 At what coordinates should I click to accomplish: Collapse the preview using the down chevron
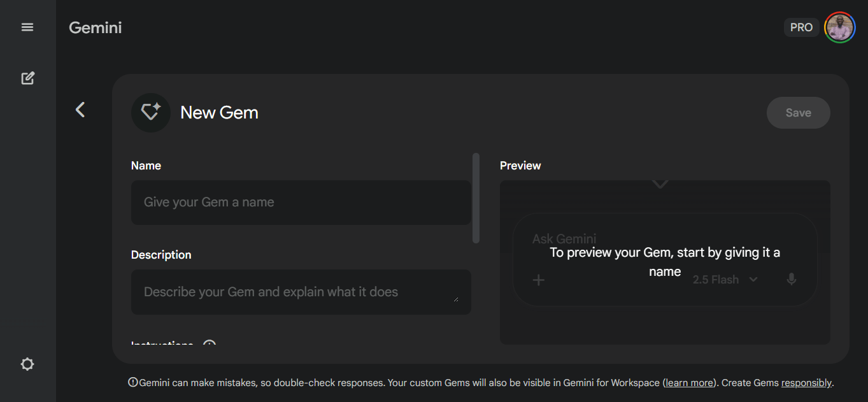660,184
